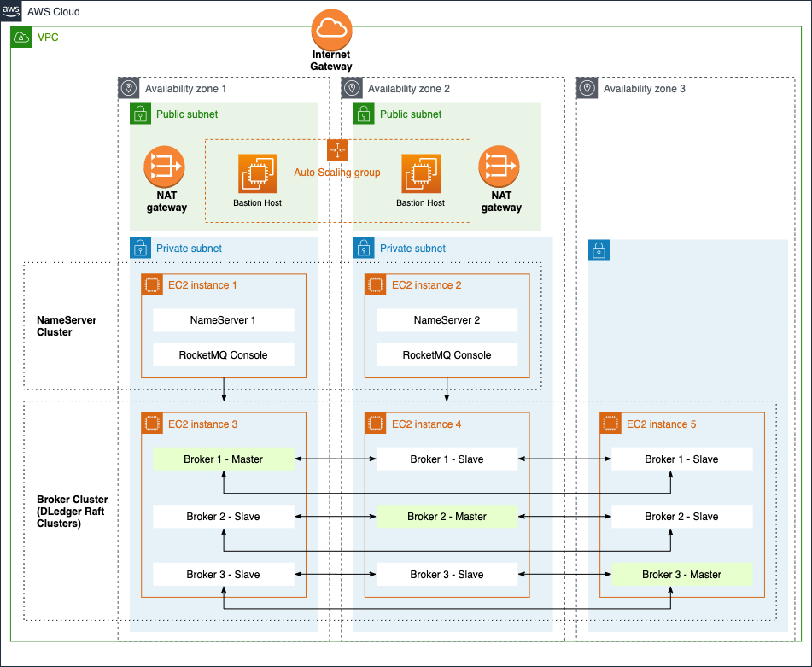812x667 pixels.
Task: Select 'Broker 1 - Slave' in EC2 instance 4
Action: (447, 459)
